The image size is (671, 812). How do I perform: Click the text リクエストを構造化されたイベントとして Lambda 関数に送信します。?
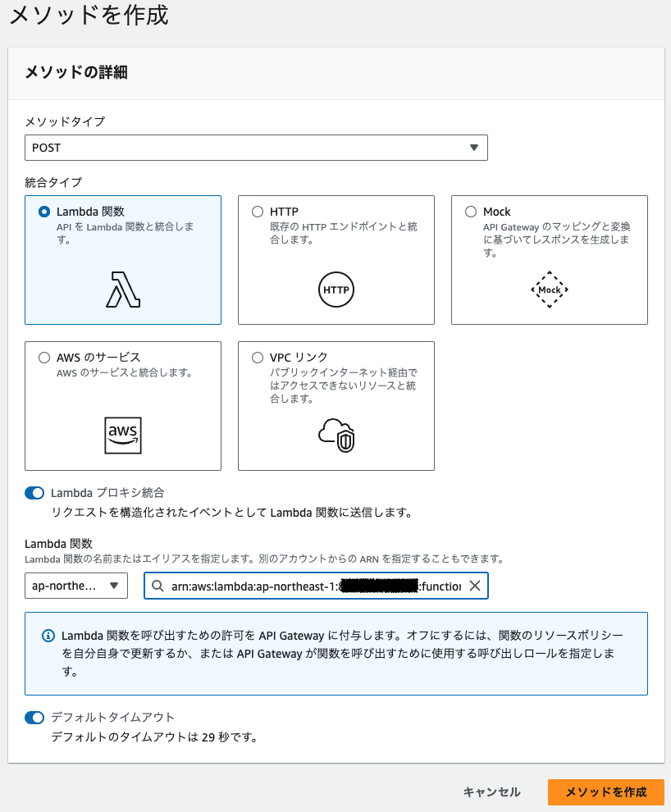[232, 513]
